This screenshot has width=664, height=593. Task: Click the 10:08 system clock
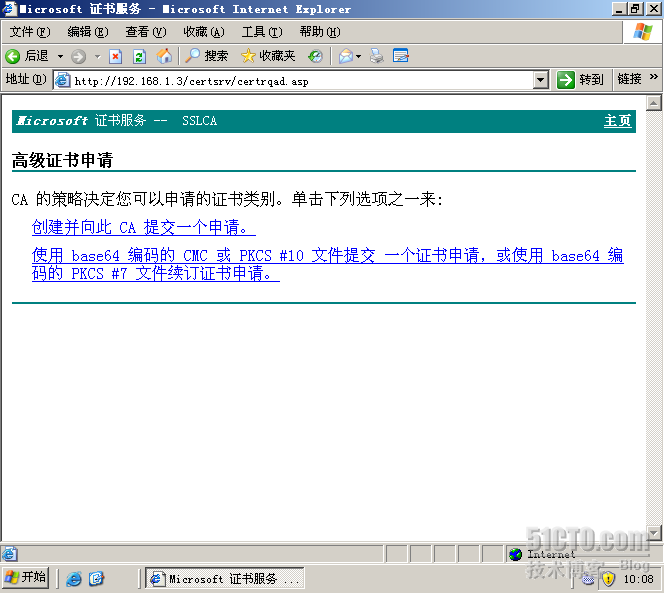pos(638,579)
